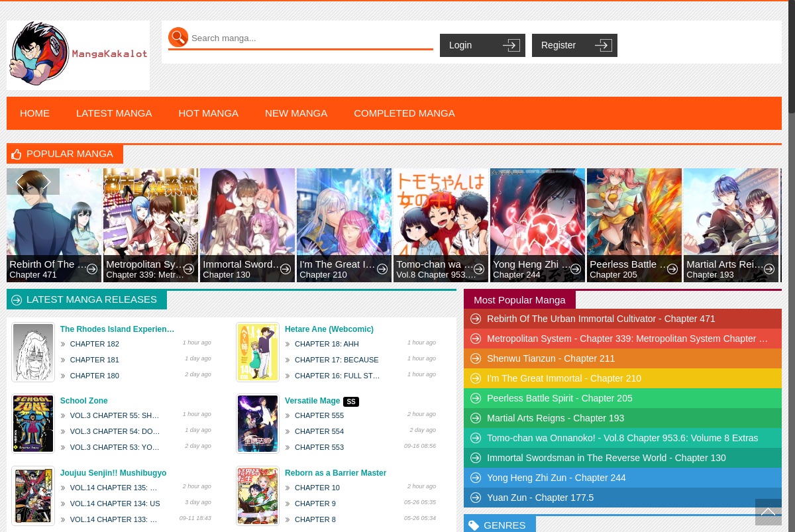795x532 pixels.
Task: Open The Rhodes Island Experience title link
Action: pyautogui.click(x=117, y=329)
